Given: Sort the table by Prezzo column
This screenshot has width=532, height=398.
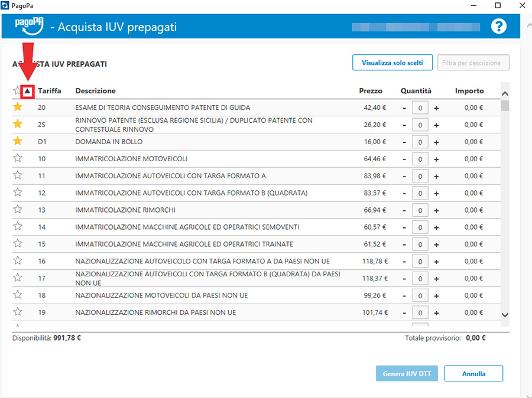Looking at the screenshot, I should click(x=371, y=91).
